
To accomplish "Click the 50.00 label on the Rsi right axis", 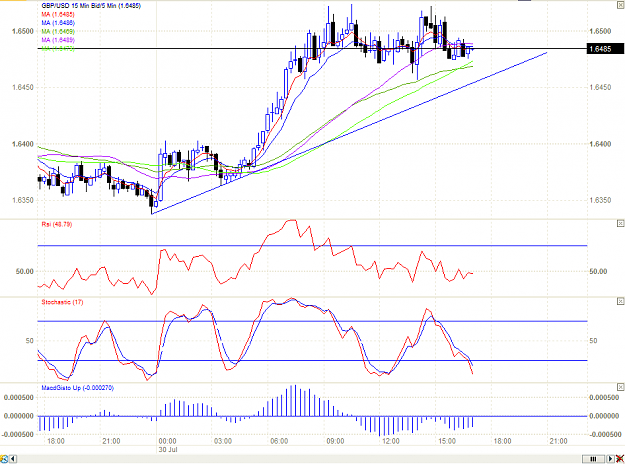I will (598, 271).
